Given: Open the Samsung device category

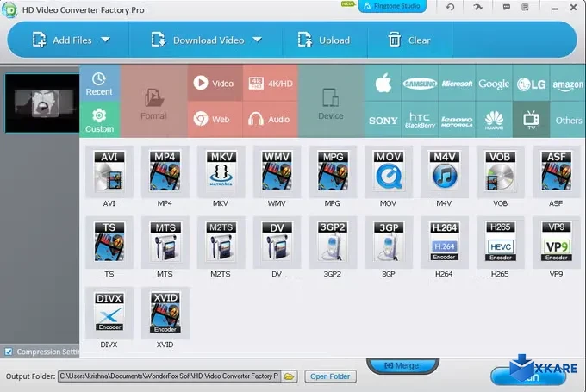Looking at the screenshot, I should point(420,83).
